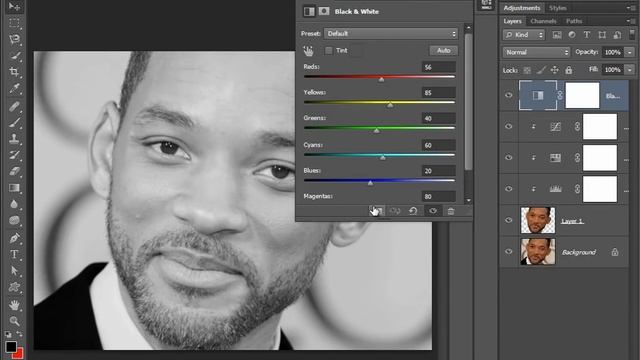The height and width of the screenshot is (360, 640).
Task: Click Lock position icon
Action: click(x=554, y=70)
